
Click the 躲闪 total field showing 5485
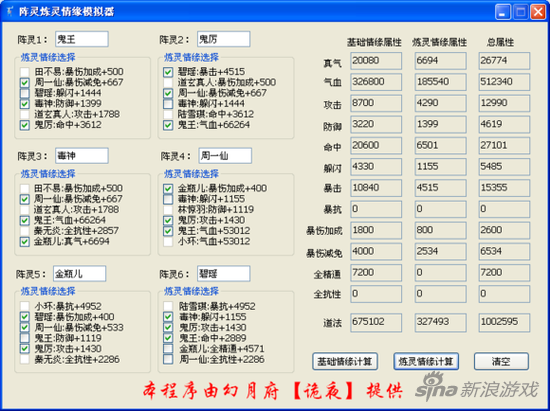[504, 167]
